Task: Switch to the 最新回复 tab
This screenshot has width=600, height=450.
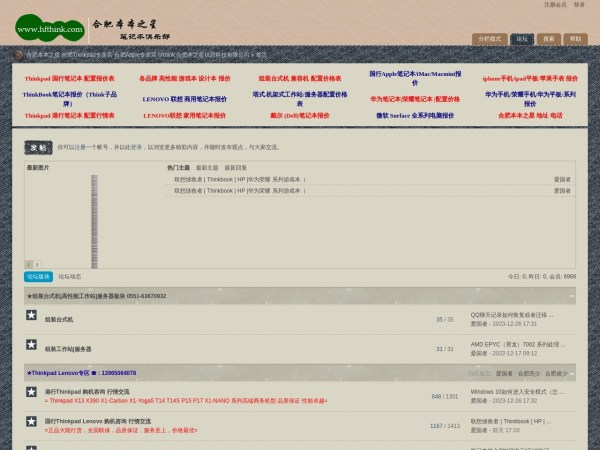Action: [235, 168]
